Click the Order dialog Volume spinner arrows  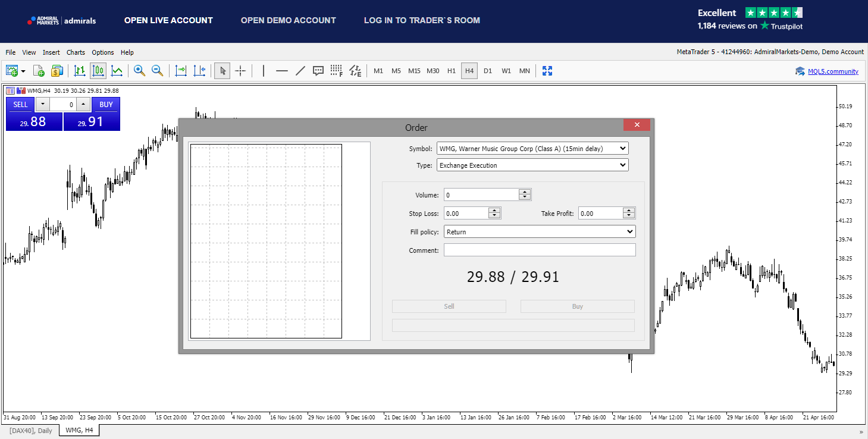525,195
